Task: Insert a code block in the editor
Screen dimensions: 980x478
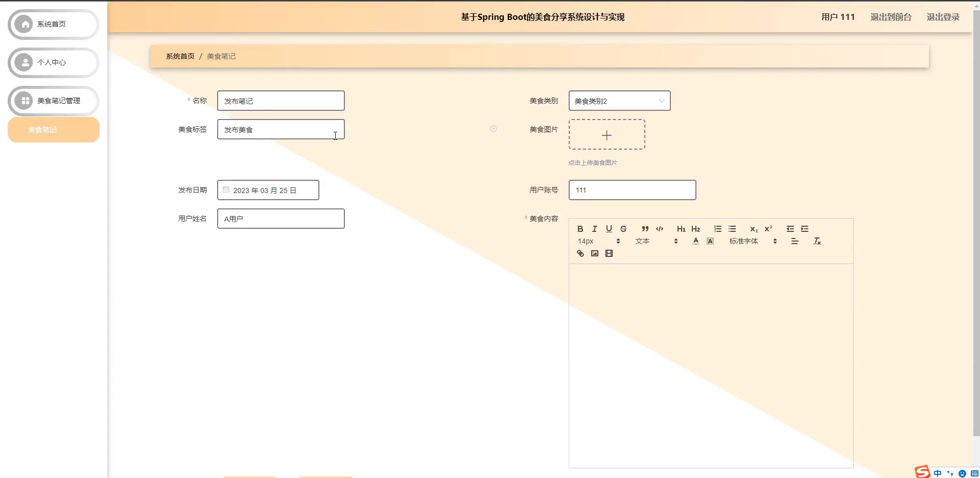Action: 660,229
